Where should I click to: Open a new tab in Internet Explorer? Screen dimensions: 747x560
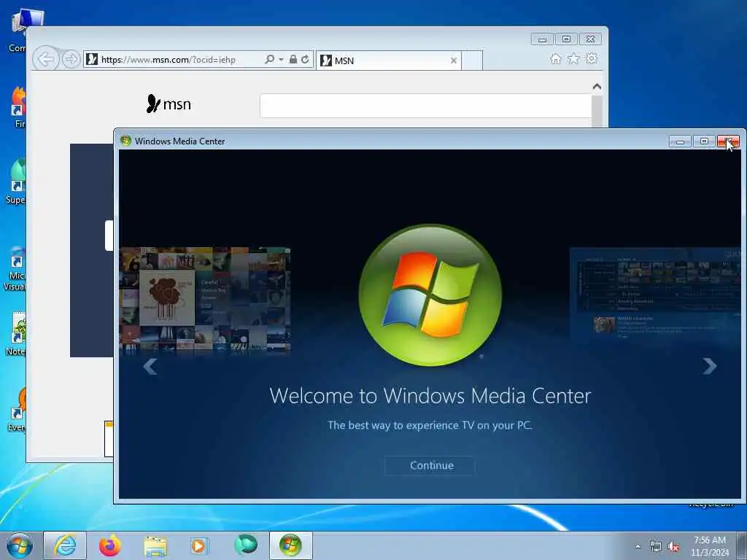(x=472, y=61)
